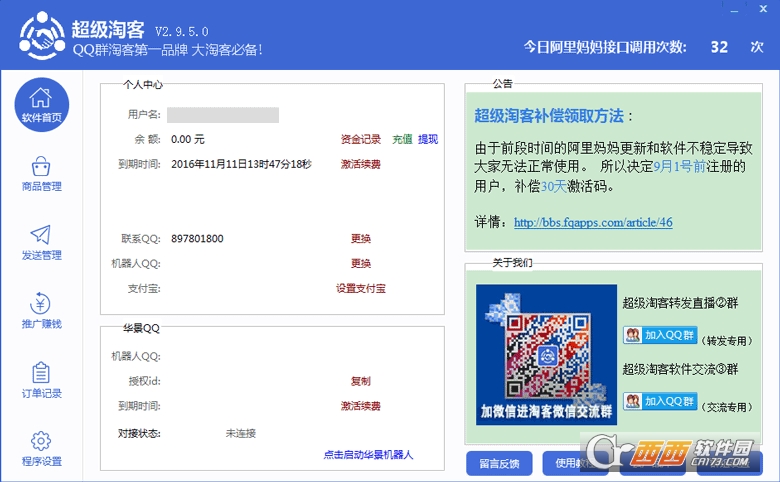The width and height of the screenshot is (780, 482).
Task: Click the grayed username field
Action: point(223,115)
